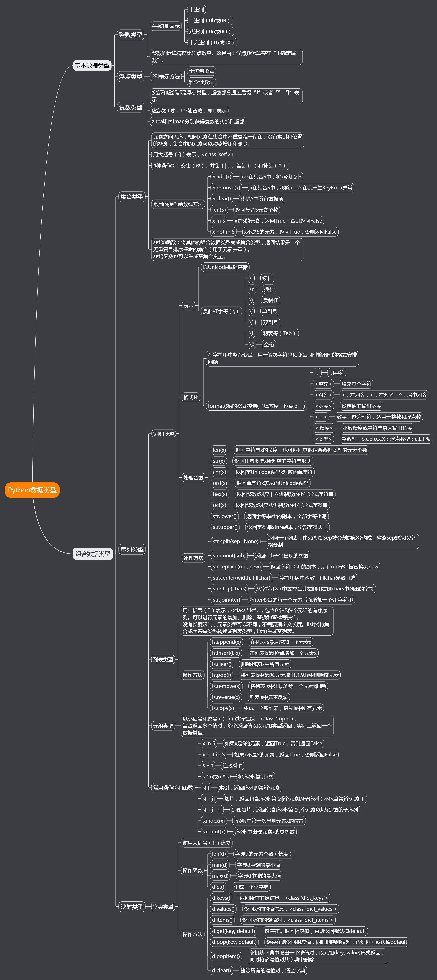437x980 pixels.
Task: Click the hex(x) node
Action: coord(220,494)
